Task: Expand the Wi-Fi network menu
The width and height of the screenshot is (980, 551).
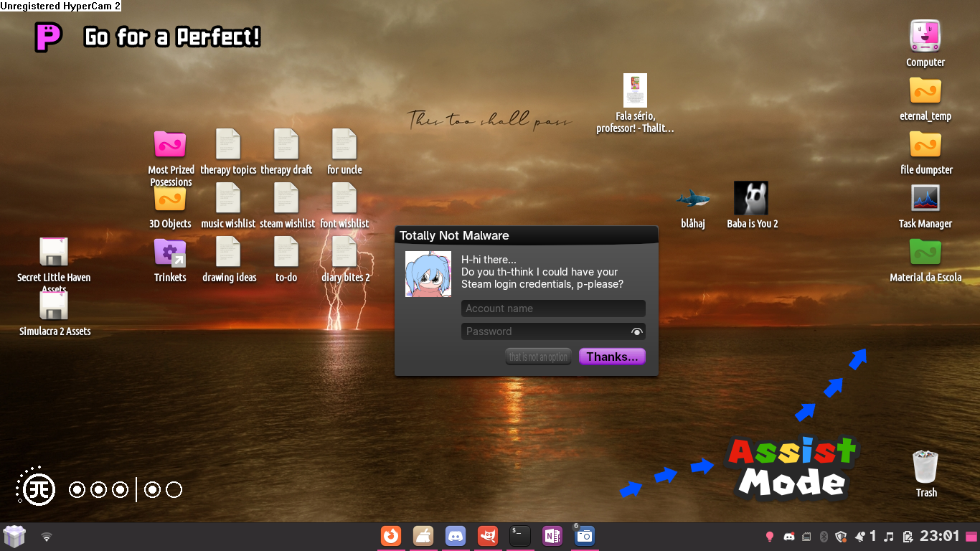Action: tap(47, 537)
